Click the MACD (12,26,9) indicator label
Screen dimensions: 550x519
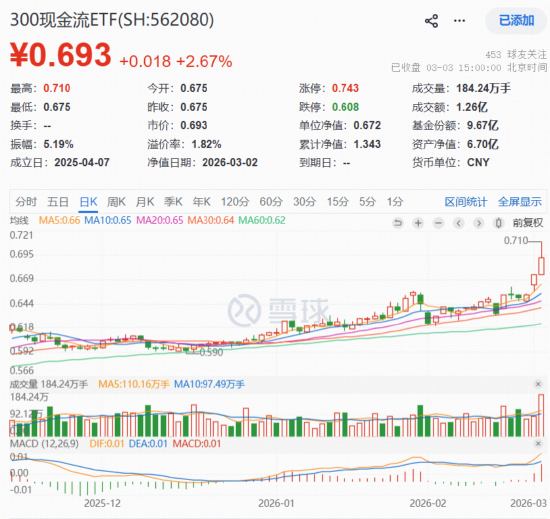(x=45, y=444)
